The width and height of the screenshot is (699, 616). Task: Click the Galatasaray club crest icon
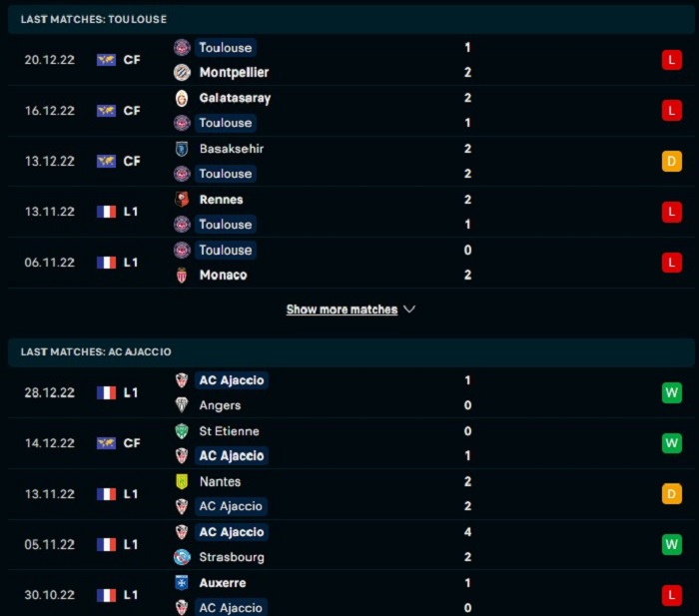182,98
